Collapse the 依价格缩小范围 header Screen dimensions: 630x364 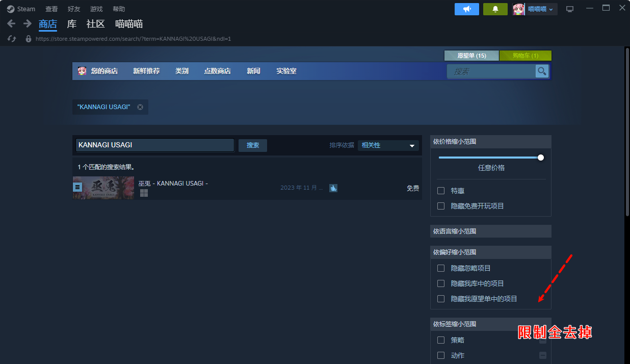click(491, 142)
